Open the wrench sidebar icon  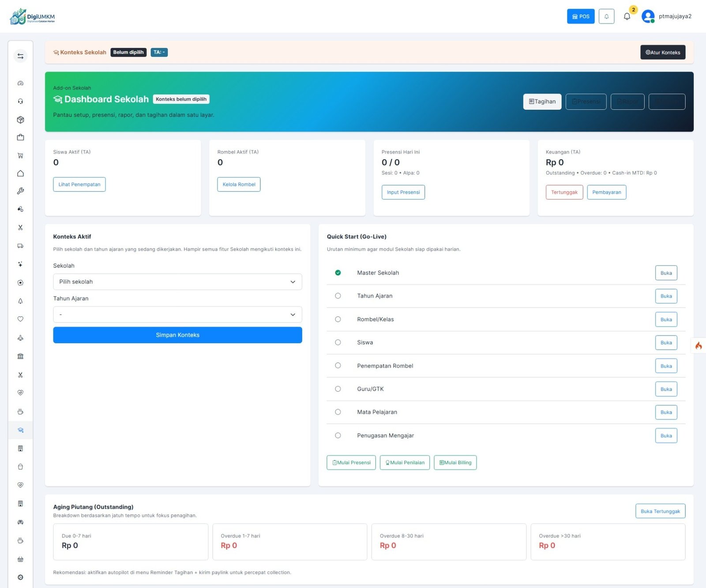(x=20, y=191)
